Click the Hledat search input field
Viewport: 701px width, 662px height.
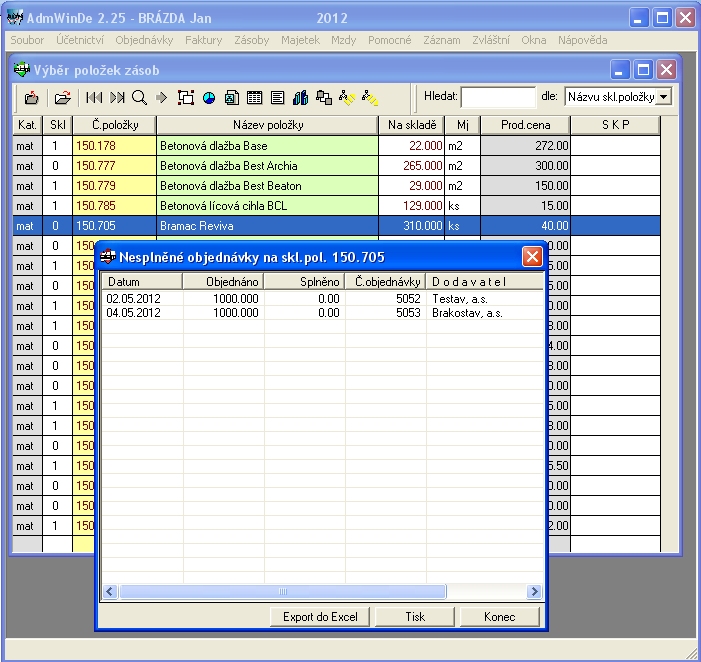(x=498, y=97)
